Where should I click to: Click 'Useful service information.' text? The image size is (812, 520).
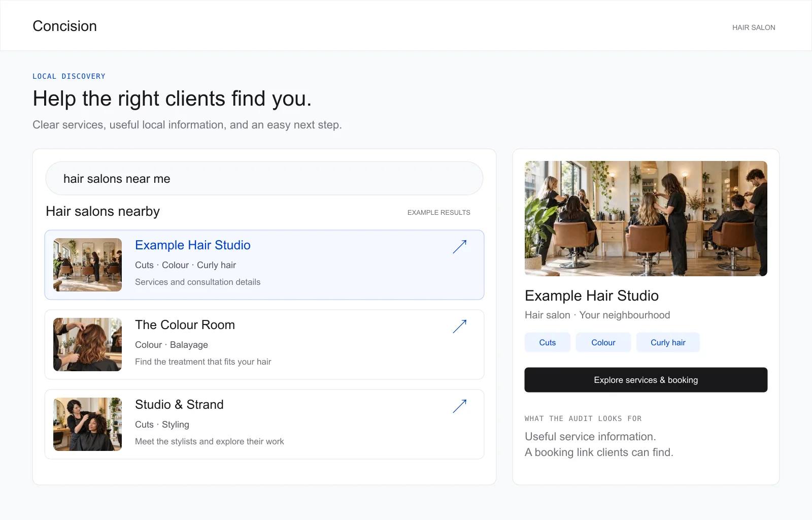tap(590, 436)
